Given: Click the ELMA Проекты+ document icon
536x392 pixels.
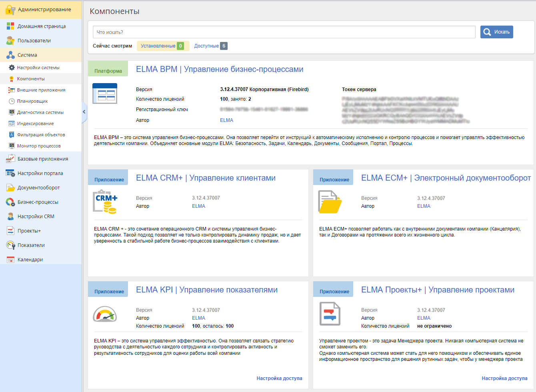Looking at the screenshot, I should click(x=330, y=314).
